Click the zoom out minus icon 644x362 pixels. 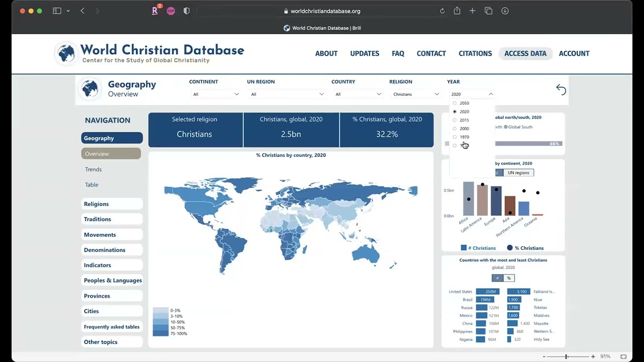[544, 356]
